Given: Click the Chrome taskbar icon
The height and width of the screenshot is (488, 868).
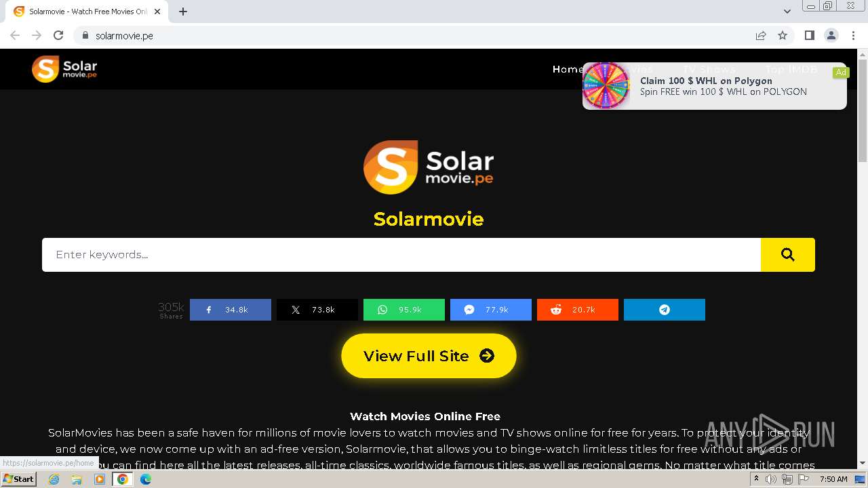Looking at the screenshot, I should tap(123, 479).
